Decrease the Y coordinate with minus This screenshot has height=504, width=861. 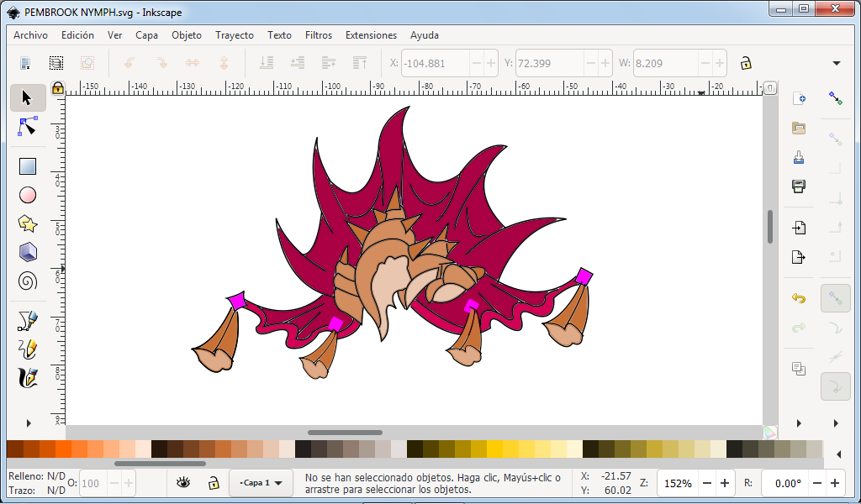click(x=591, y=63)
